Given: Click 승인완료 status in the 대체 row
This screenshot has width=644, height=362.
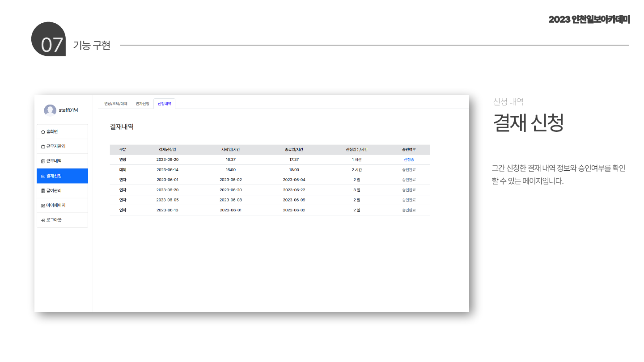Looking at the screenshot, I should click(x=409, y=170).
